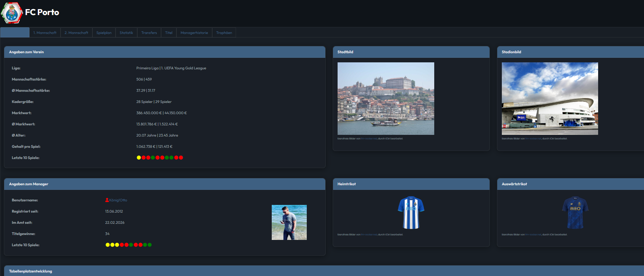The width and height of the screenshot is (644, 276).
Task: Go to the Statistik tab
Action: (126, 33)
